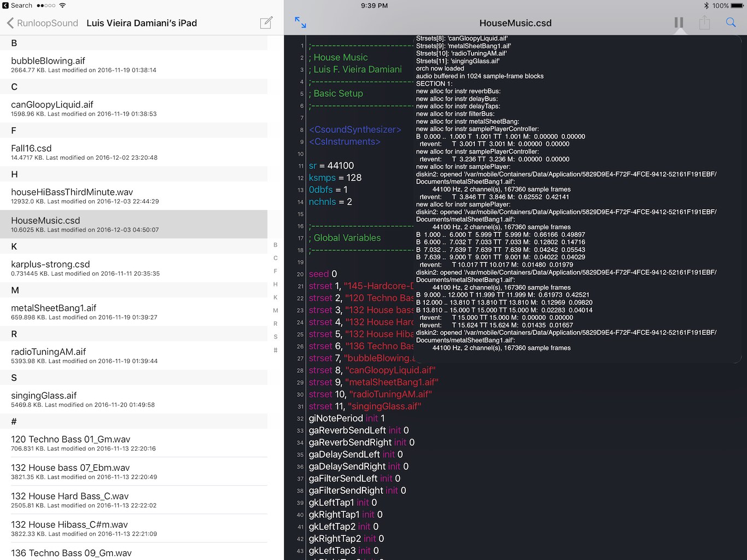
Task: Pause the running Csound performance
Action: click(x=679, y=22)
